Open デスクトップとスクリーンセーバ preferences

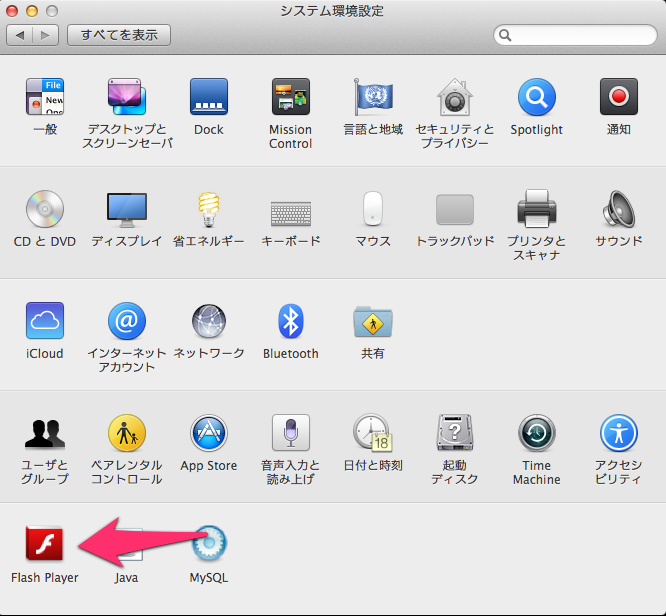(127, 97)
